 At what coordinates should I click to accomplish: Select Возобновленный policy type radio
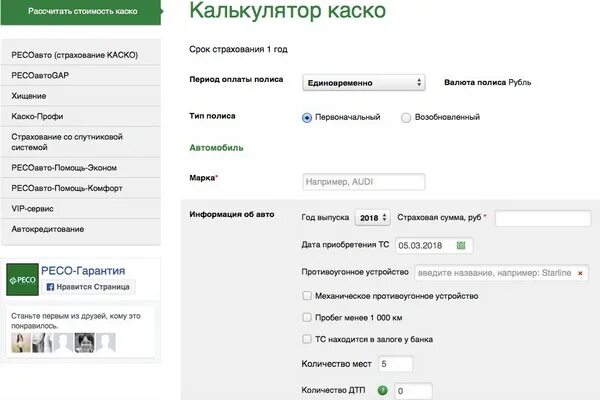(406, 118)
